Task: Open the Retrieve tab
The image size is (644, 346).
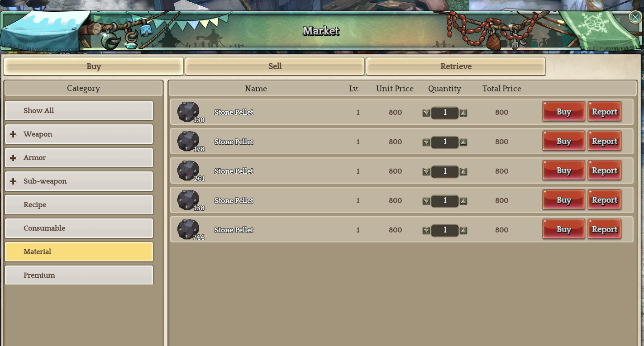Action: click(456, 66)
